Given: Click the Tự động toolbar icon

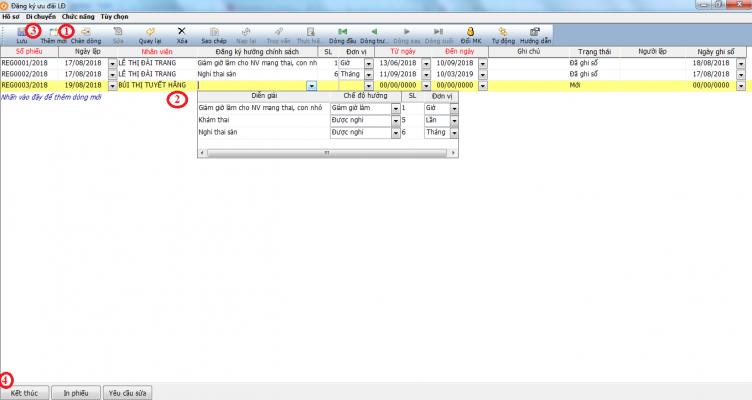Looking at the screenshot, I should point(503,32).
